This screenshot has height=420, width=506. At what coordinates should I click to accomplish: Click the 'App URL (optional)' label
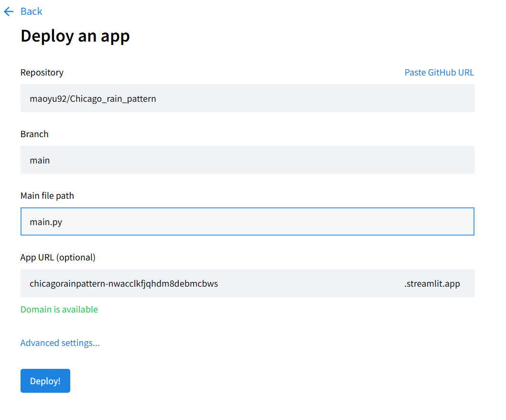click(58, 257)
